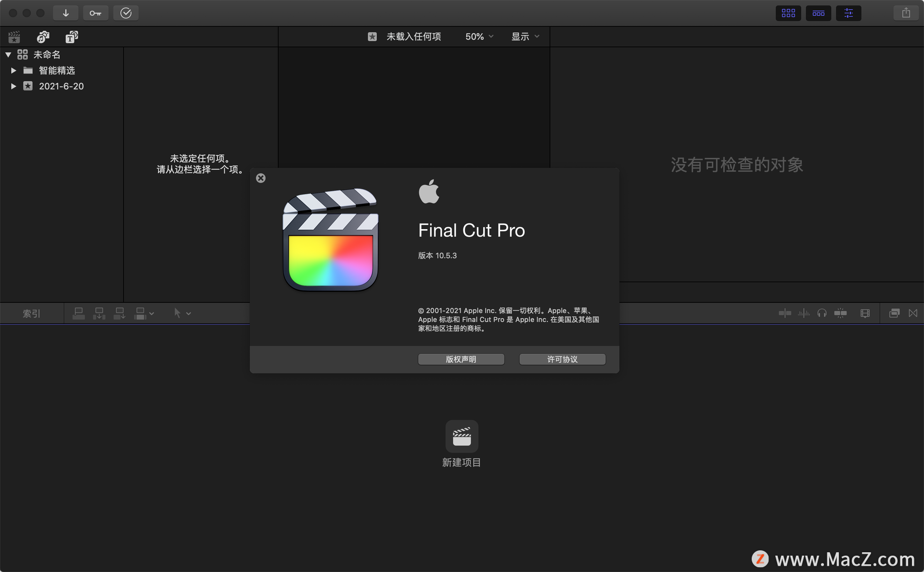Viewport: 924px width, 572px height.
Task: Open the 显示 view options dropdown
Action: tap(525, 37)
